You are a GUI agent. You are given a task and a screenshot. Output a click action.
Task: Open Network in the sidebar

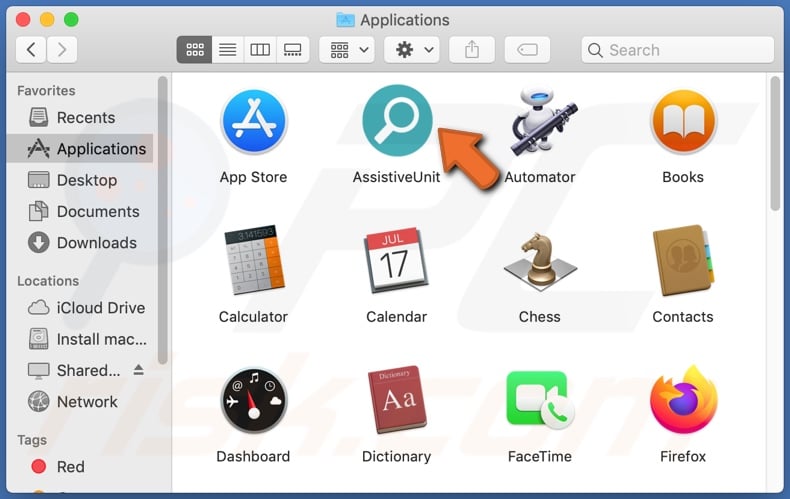[x=80, y=402]
